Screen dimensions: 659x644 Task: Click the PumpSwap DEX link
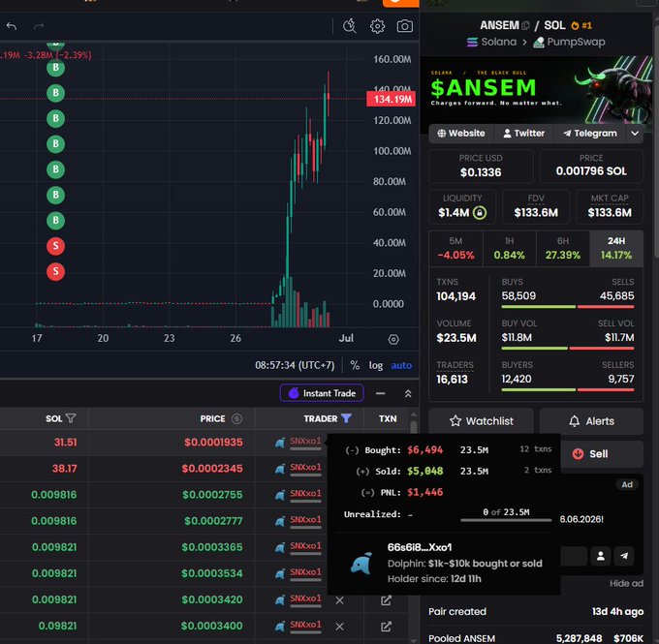pos(569,42)
